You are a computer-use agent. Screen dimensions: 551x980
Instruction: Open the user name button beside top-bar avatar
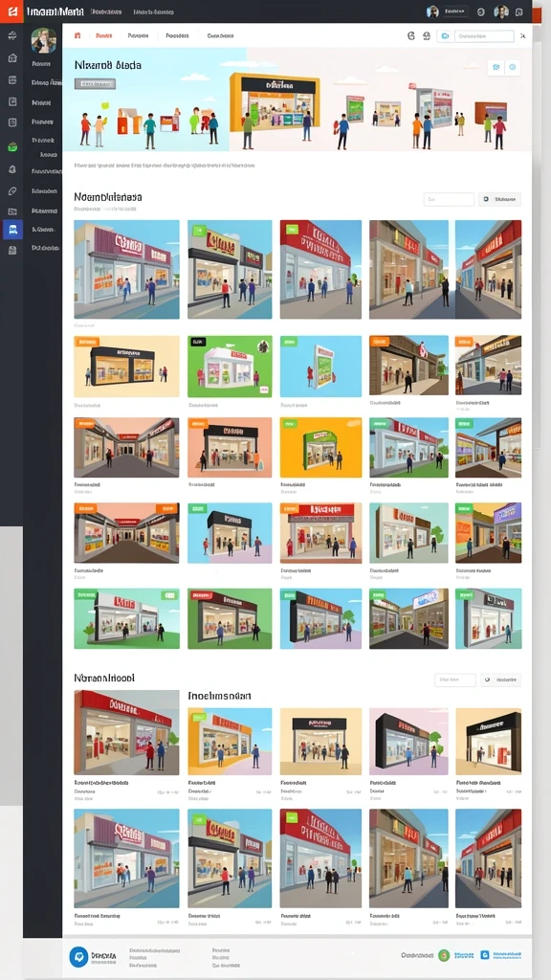tap(456, 11)
